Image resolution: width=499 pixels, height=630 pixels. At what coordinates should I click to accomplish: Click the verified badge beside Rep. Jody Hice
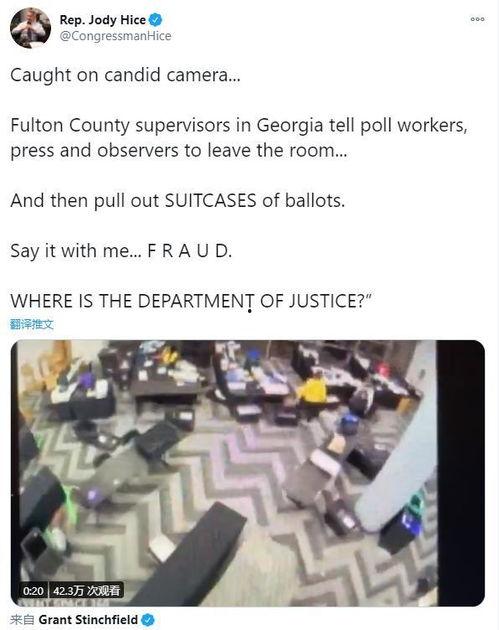pyautogui.click(x=156, y=19)
